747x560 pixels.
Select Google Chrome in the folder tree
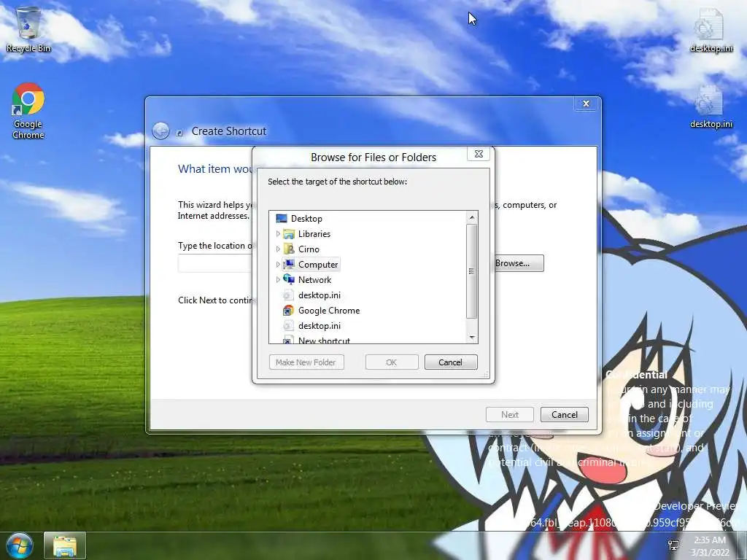click(x=329, y=311)
